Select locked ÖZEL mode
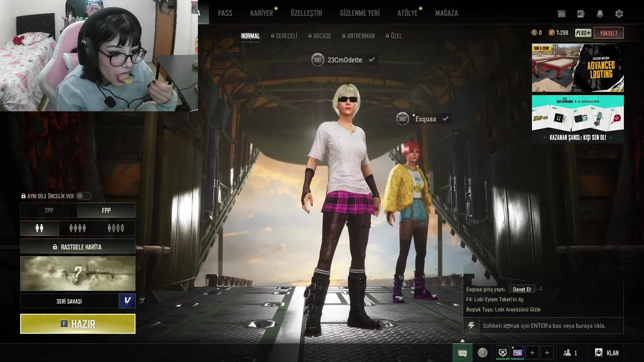 point(393,36)
